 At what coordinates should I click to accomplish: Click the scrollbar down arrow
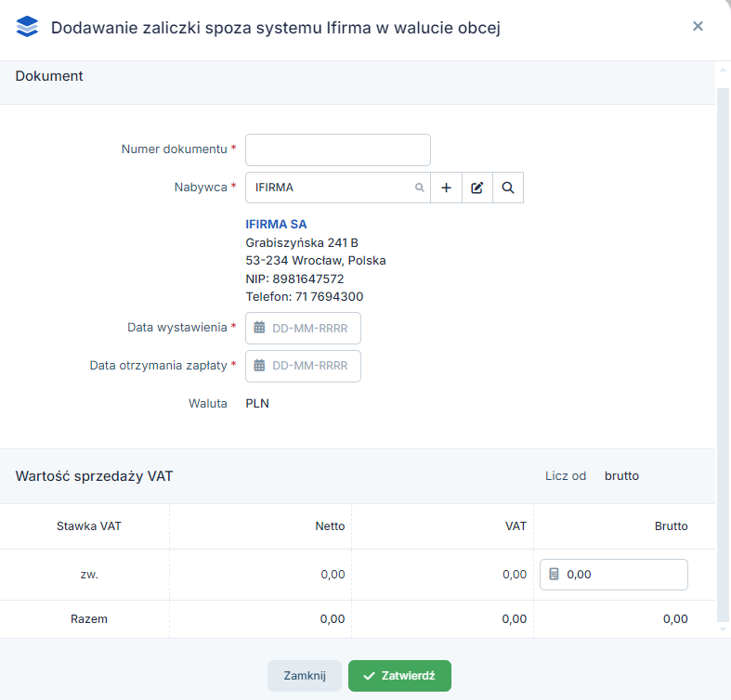pyautogui.click(x=723, y=629)
